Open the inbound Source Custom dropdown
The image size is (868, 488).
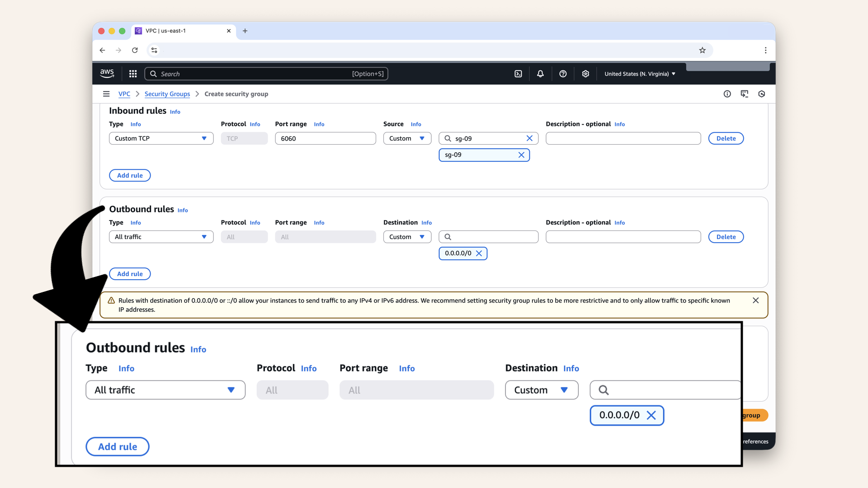(x=407, y=138)
